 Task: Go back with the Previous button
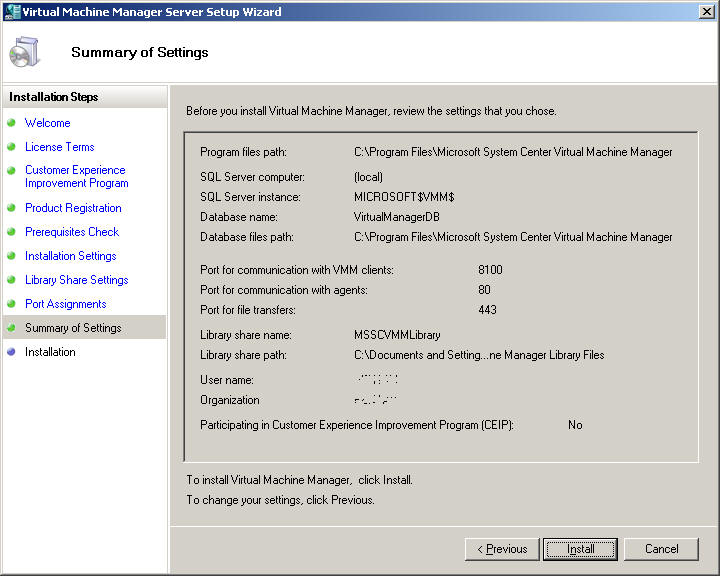click(x=502, y=549)
